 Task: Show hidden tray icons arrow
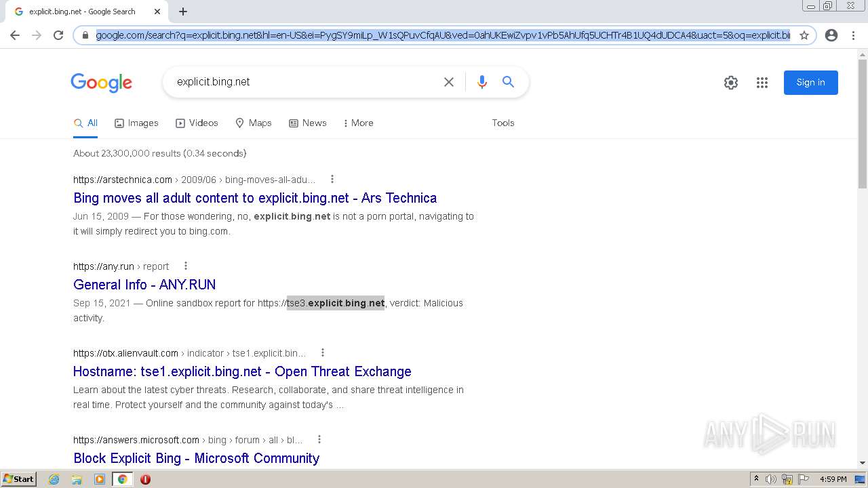pos(756,479)
